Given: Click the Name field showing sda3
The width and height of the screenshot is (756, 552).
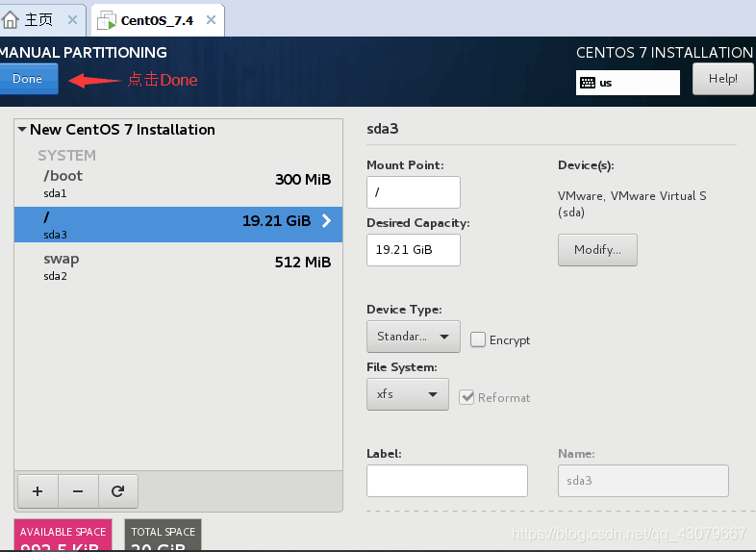Looking at the screenshot, I should tap(643, 481).
